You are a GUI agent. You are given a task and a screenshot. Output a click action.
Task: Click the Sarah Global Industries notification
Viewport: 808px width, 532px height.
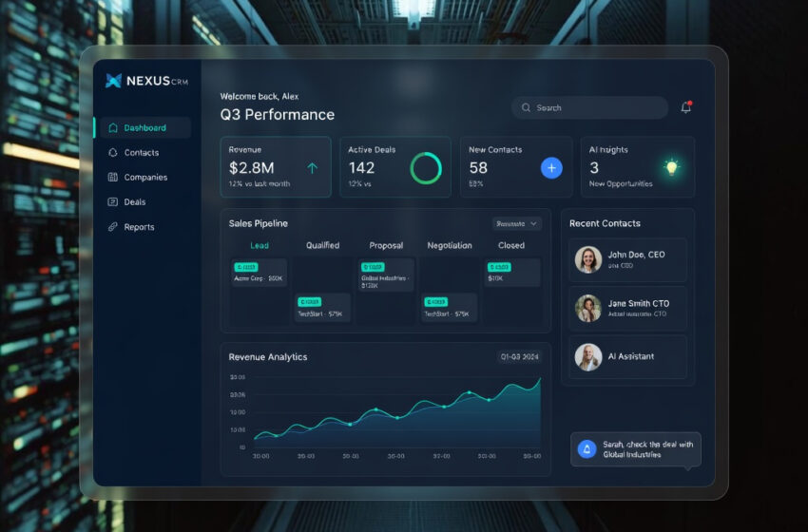[635, 449]
